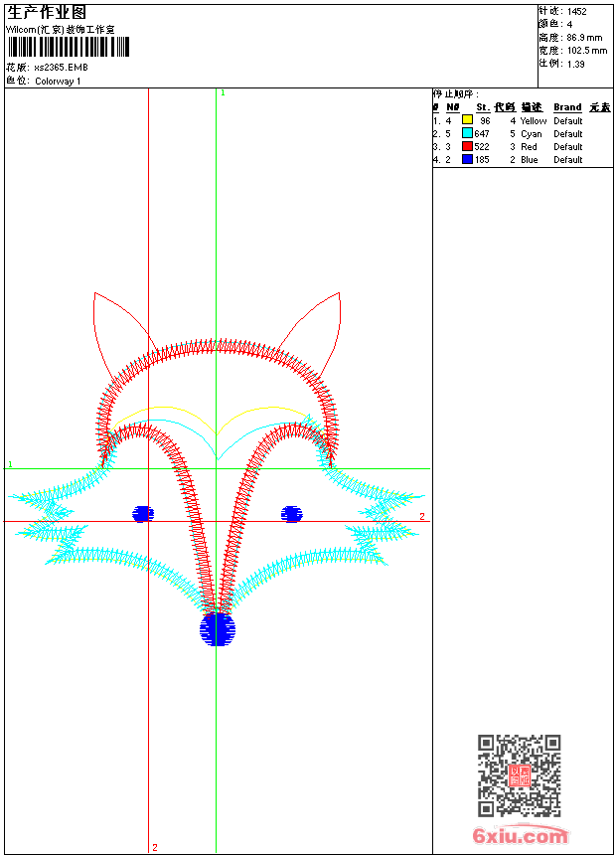Click the green vertical guide marker 1
Viewport: 616px width, 855px height.
223,92
